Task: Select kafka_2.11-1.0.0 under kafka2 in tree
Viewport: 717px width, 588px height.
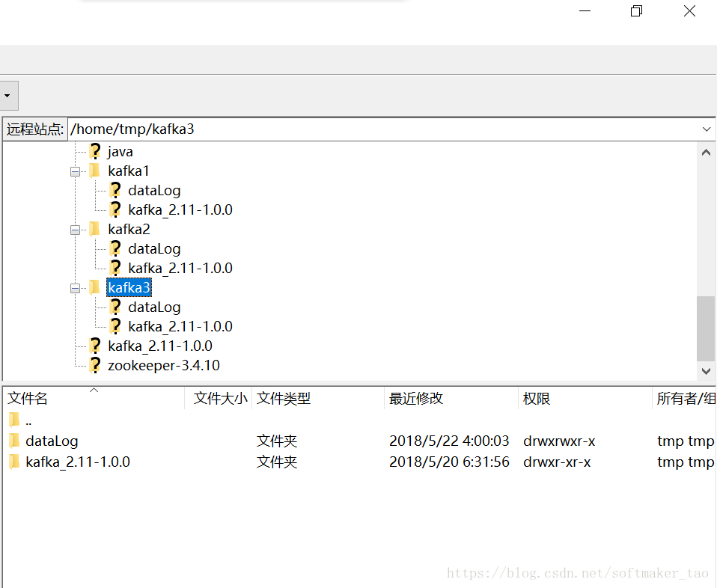Action: pyautogui.click(x=180, y=268)
